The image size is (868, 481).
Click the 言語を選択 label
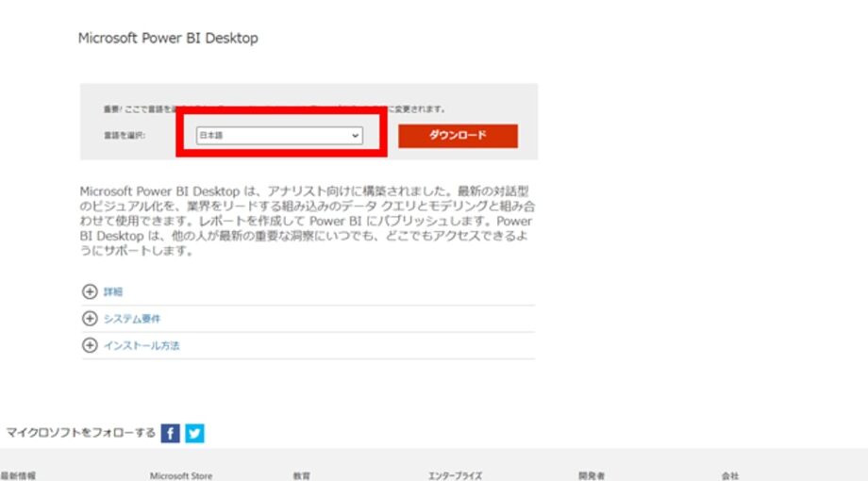(125, 136)
